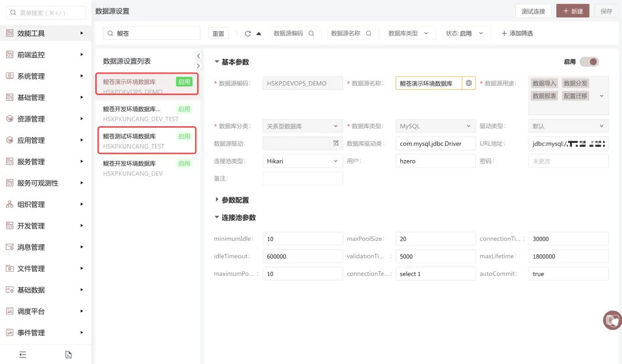622x364 pixels.
Task: Click the 数据库驱动类 field
Action: click(435, 143)
